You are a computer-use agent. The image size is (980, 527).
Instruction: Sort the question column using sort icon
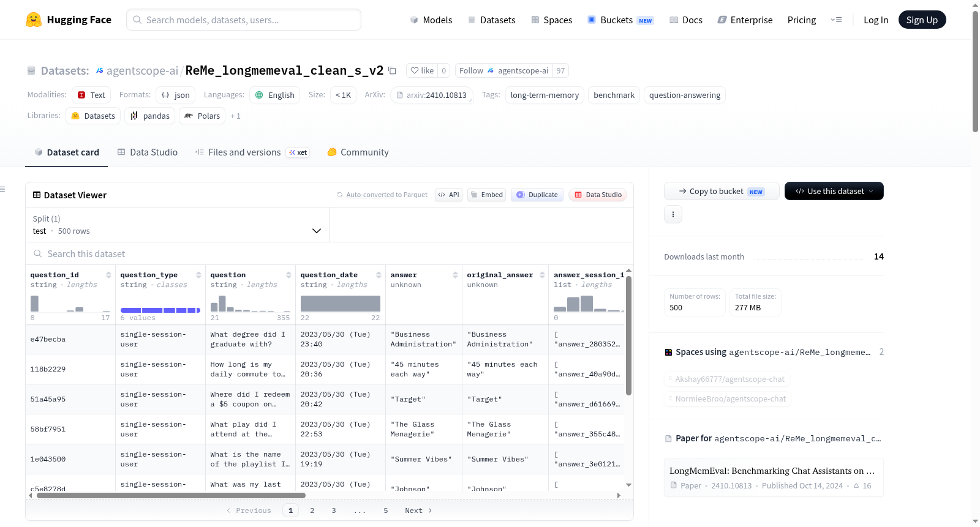[x=288, y=275]
